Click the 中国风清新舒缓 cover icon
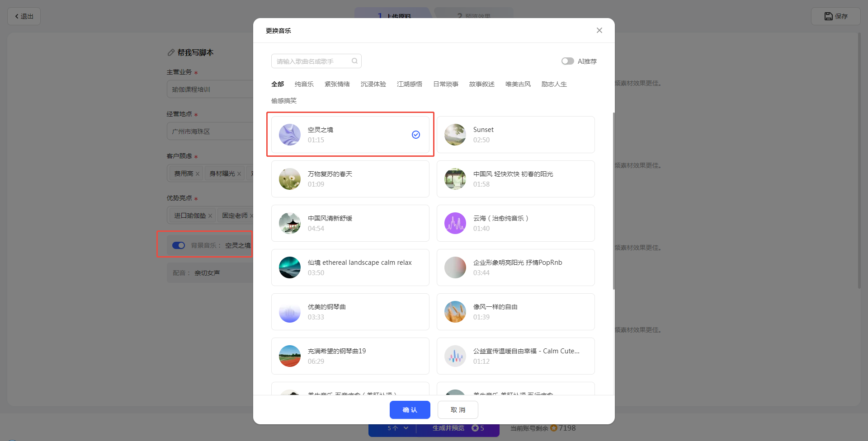Screen dimensions: 868x441 pyautogui.click(x=290, y=223)
